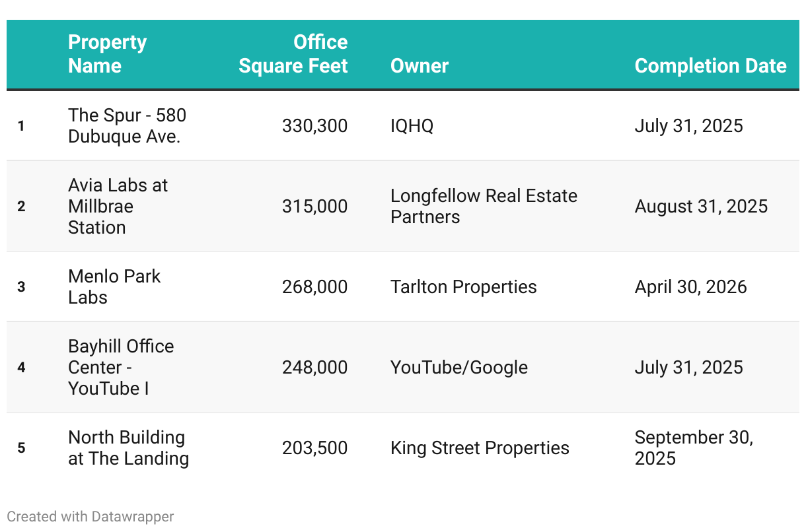Click the 330,300 square feet value
This screenshot has height=532, width=806.
click(314, 125)
